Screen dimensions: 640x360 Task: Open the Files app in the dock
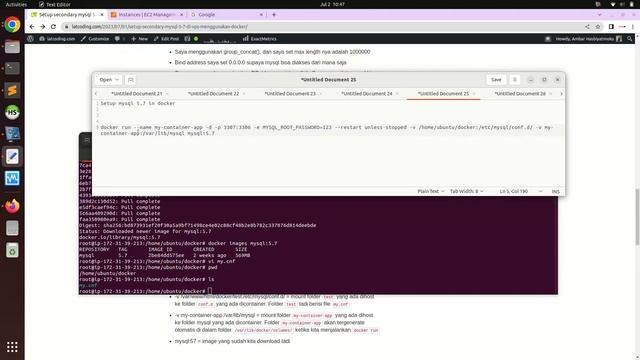point(12,47)
